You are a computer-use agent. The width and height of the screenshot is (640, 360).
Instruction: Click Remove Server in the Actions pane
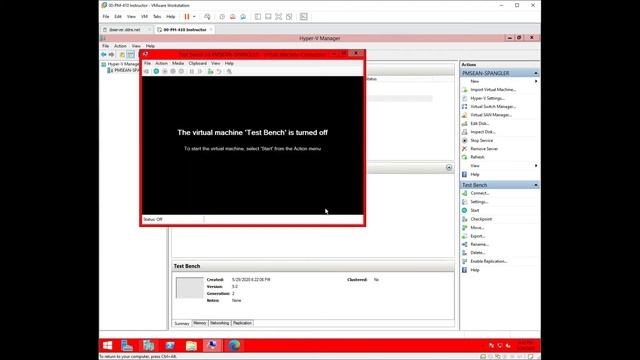(x=484, y=149)
